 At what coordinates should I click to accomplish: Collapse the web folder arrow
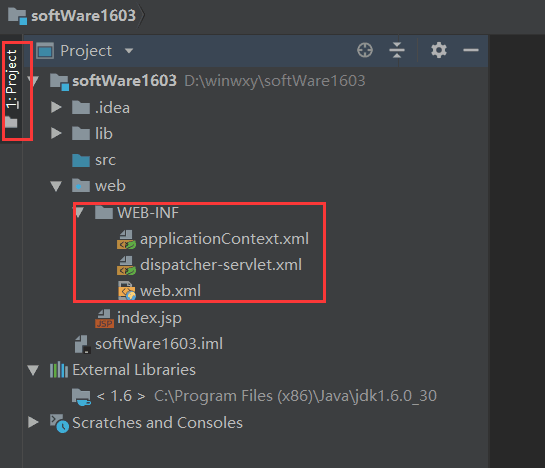[x=56, y=186]
